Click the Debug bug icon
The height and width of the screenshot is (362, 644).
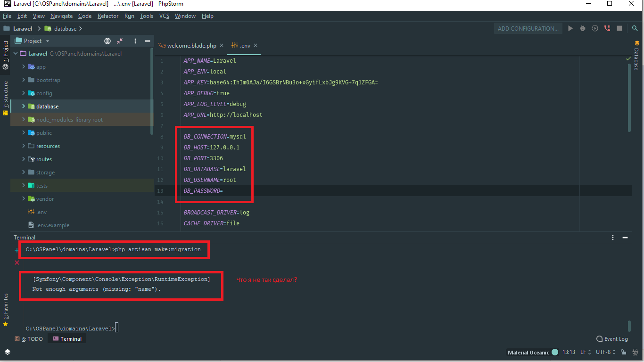point(583,28)
